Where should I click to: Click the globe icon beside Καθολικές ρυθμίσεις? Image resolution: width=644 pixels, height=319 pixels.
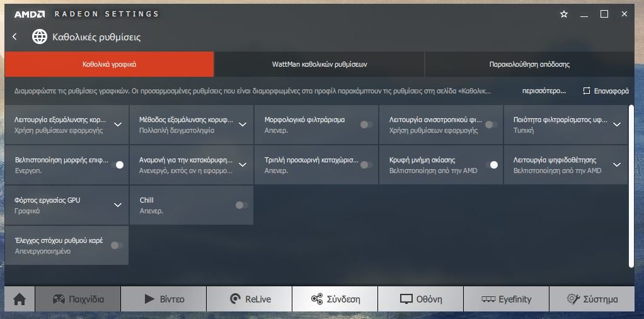pyautogui.click(x=40, y=37)
